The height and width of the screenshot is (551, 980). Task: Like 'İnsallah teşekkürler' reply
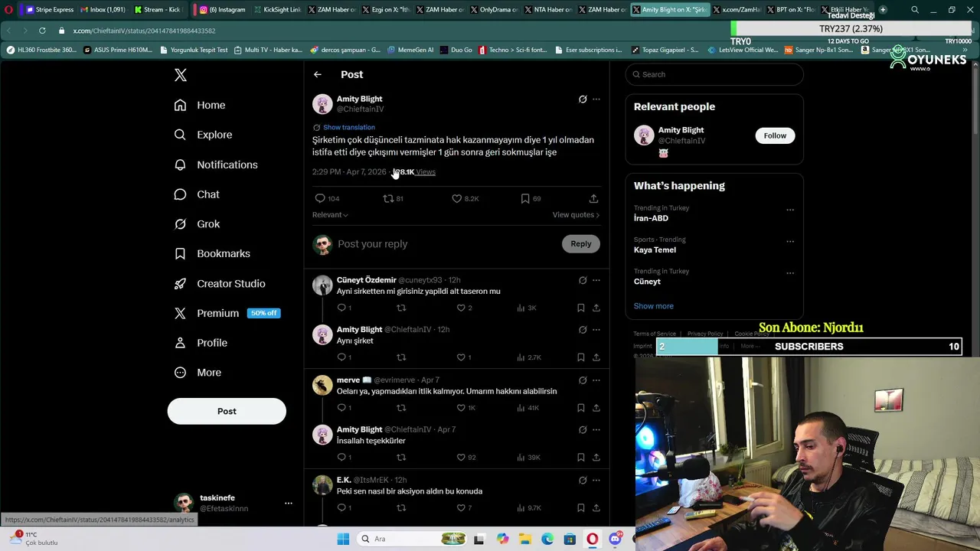click(466, 458)
